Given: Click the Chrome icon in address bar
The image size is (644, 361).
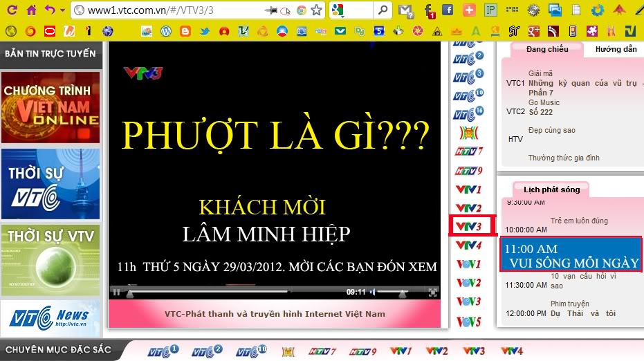Looking at the screenshot, I should (x=302, y=10).
